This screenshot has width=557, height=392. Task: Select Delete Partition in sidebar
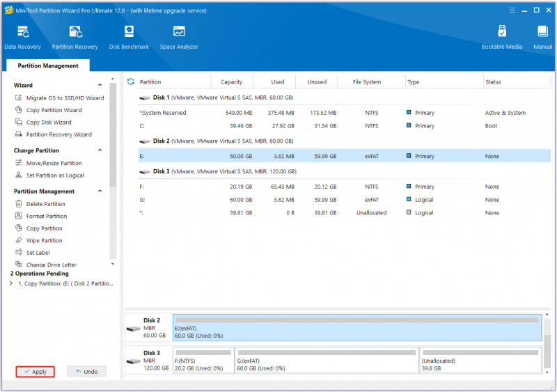tap(45, 204)
